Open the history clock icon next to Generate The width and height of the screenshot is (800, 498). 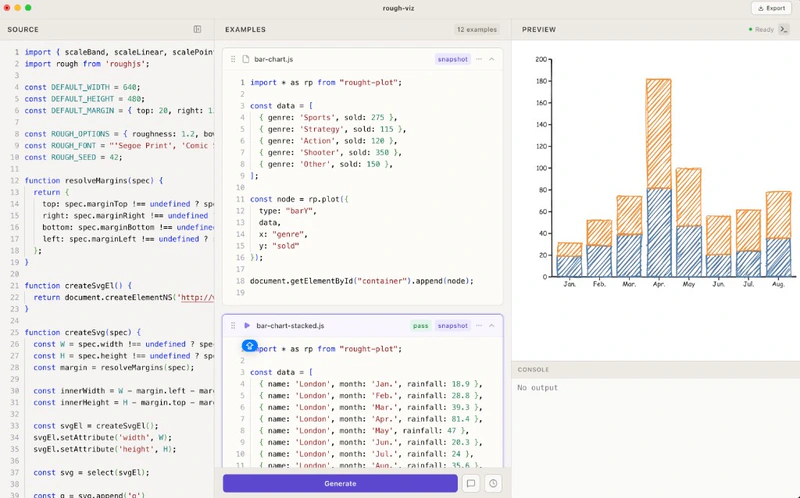493,483
